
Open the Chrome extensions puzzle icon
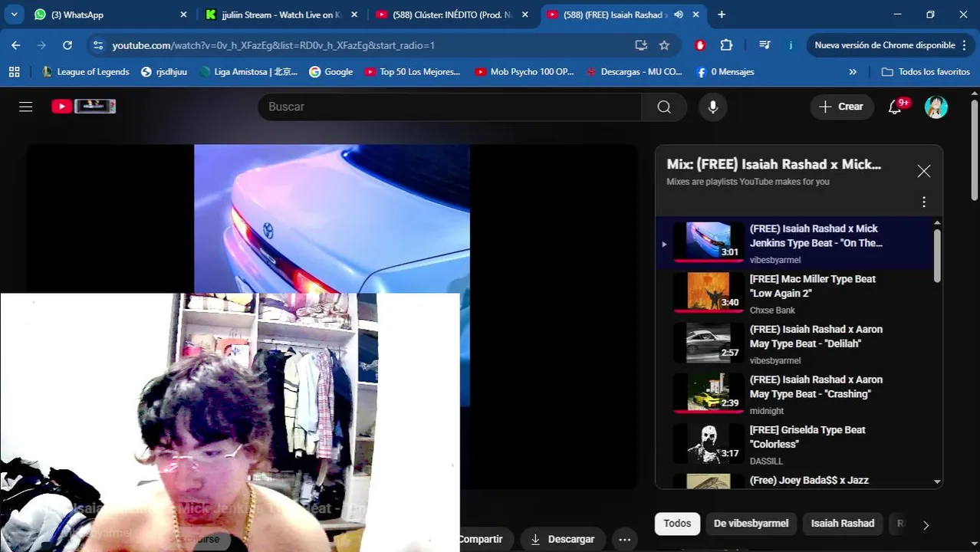pyautogui.click(x=726, y=45)
